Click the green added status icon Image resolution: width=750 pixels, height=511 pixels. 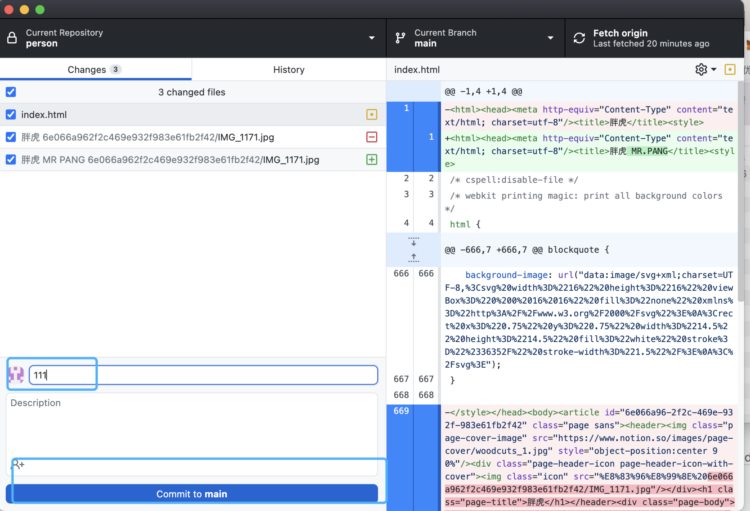[372, 159]
